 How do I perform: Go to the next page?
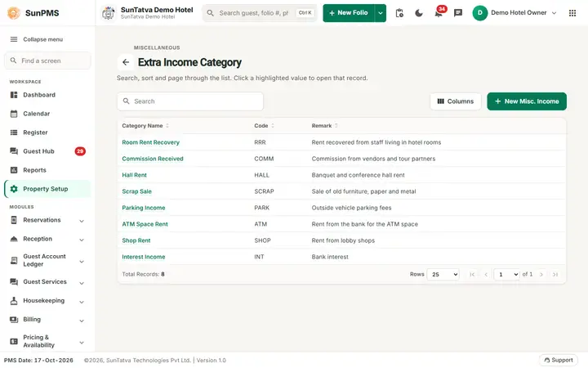541,275
